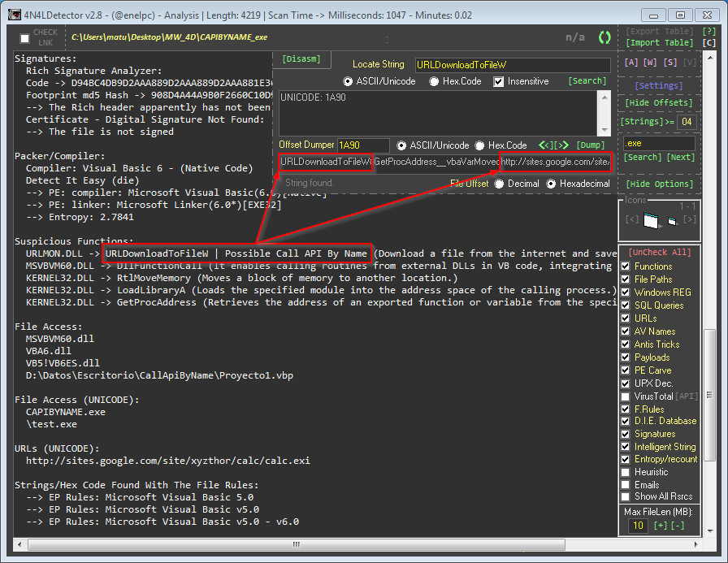Collapse panel with Hide Options
The height and width of the screenshot is (563, 728).
pos(658,184)
